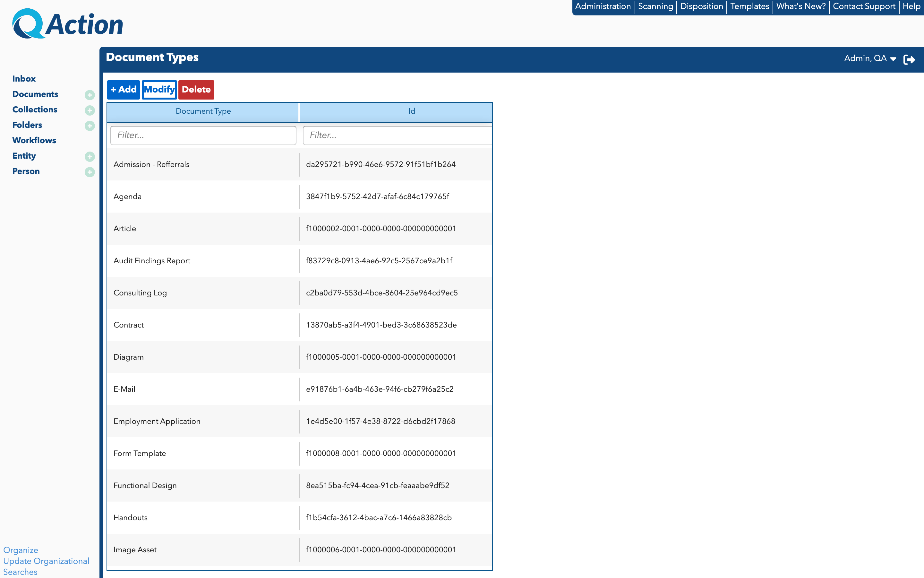
Task: Select the Agenda row
Action: [299, 197]
